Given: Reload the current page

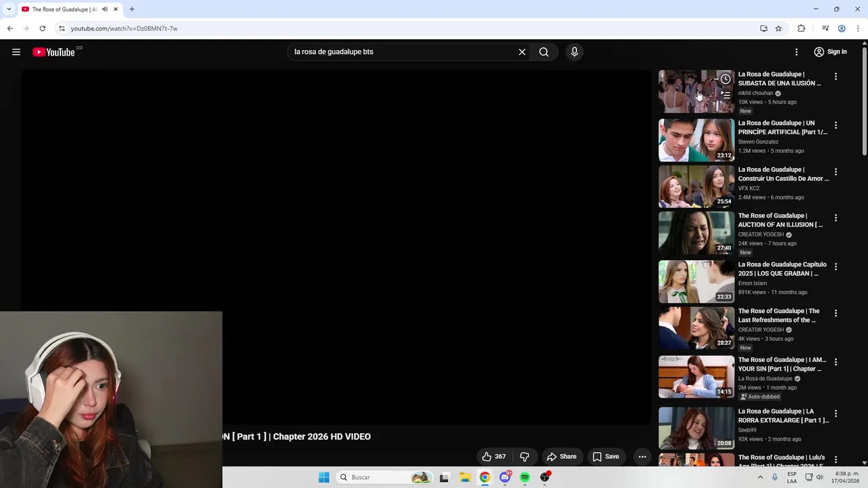Looking at the screenshot, I should (42, 28).
